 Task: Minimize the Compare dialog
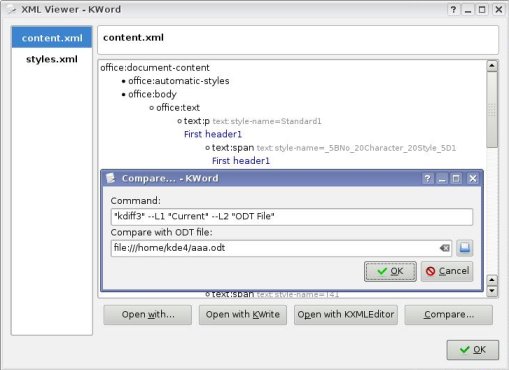(442, 179)
